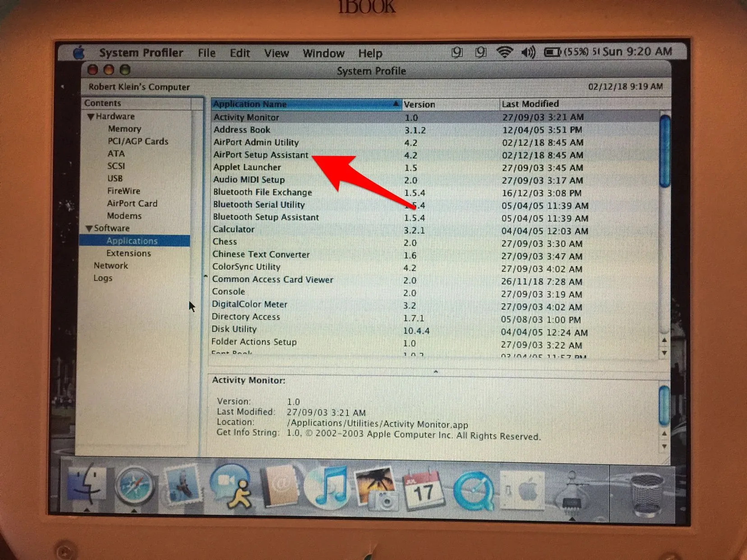Image resolution: width=747 pixels, height=560 pixels.
Task: Open the Apple menu
Action: (x=79, y=53)
